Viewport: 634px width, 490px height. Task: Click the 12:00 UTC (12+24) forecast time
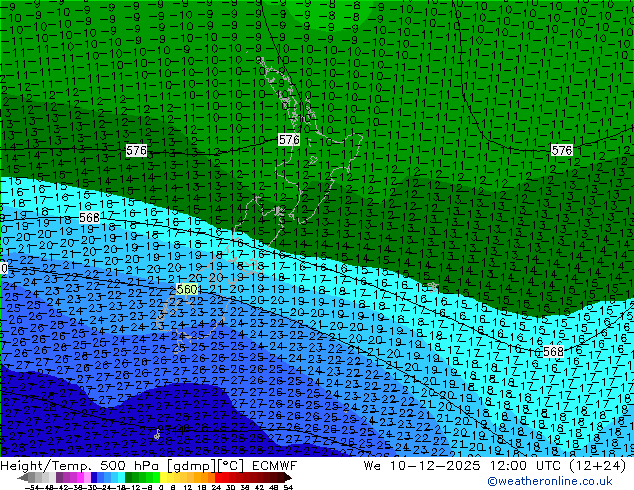[549, 465]
